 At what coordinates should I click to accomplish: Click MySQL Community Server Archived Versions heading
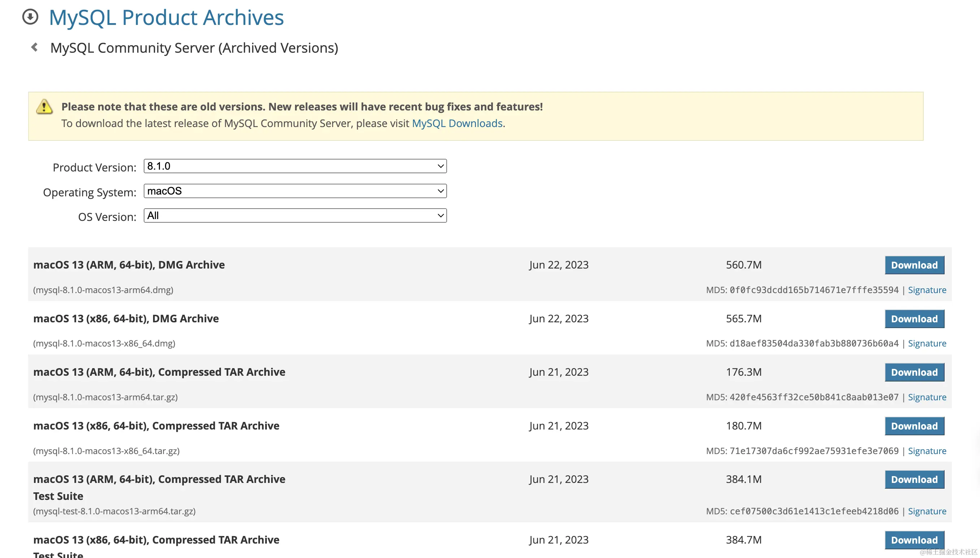pos(194,48)
